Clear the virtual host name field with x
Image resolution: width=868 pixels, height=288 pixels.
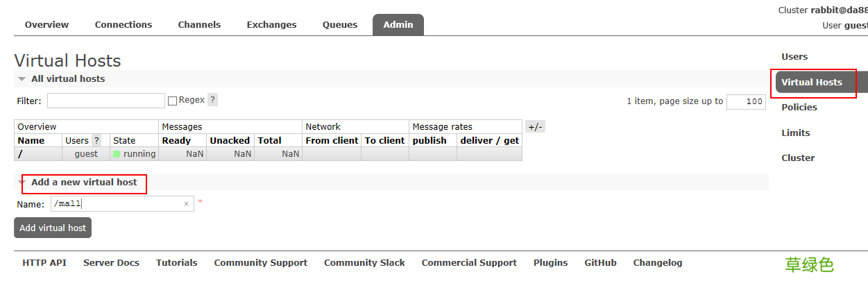[186, 203]
